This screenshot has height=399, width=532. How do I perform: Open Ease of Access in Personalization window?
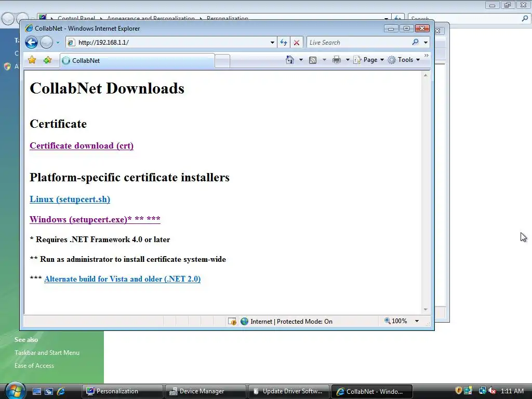[x=34, y=365]
